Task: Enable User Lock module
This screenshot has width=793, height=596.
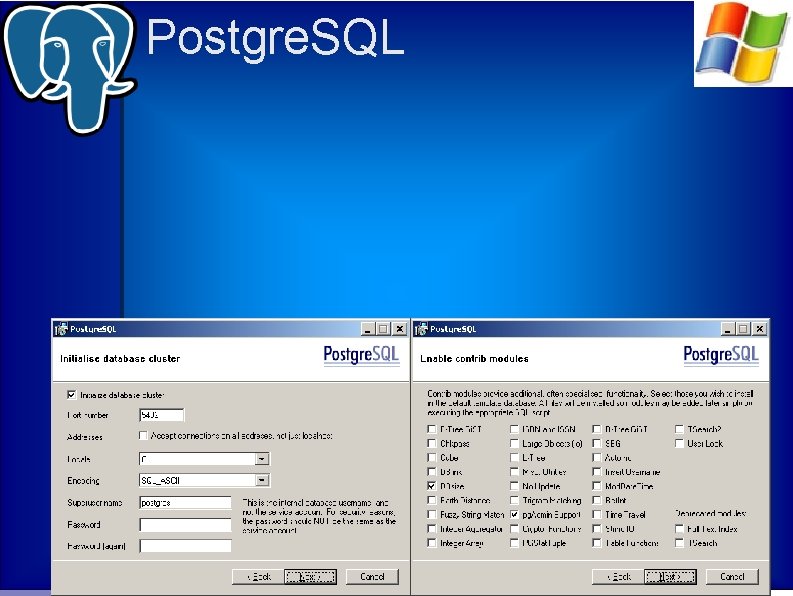Action: coord(679,443)
